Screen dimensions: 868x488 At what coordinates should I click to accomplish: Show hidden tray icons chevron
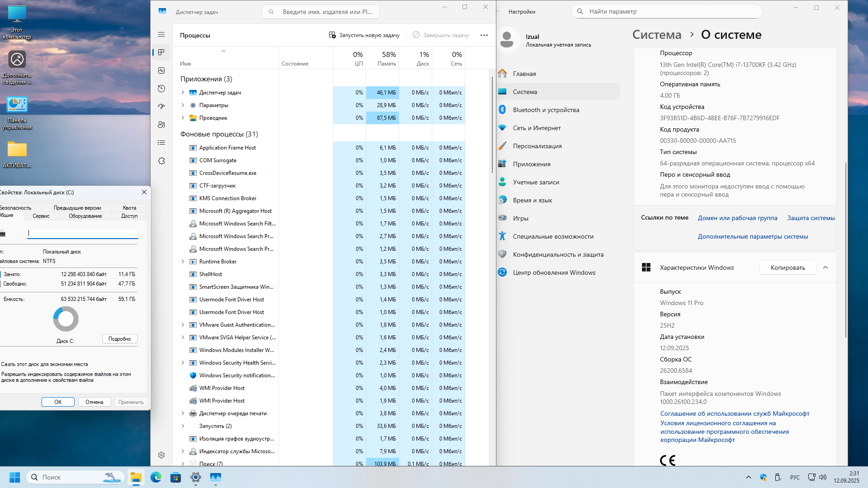point(749,477)
